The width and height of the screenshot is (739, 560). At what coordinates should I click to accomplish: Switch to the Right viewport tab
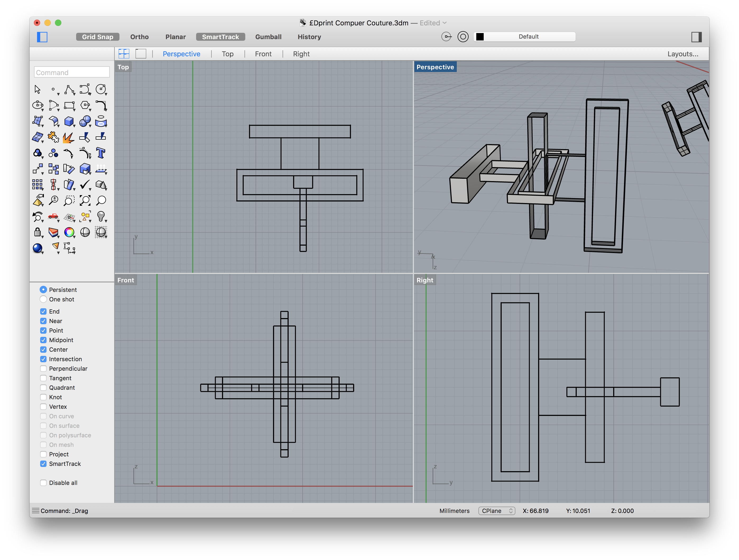coord(301,54)
